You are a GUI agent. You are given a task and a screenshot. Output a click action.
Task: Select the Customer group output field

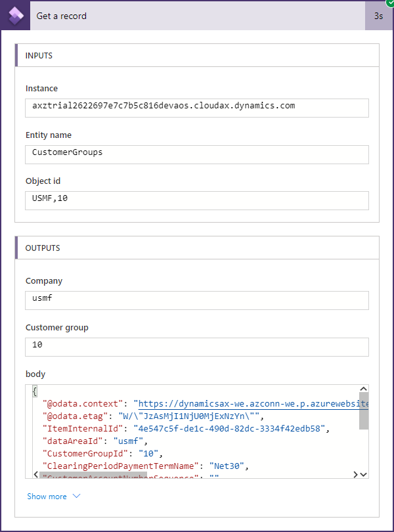(197, 347)
